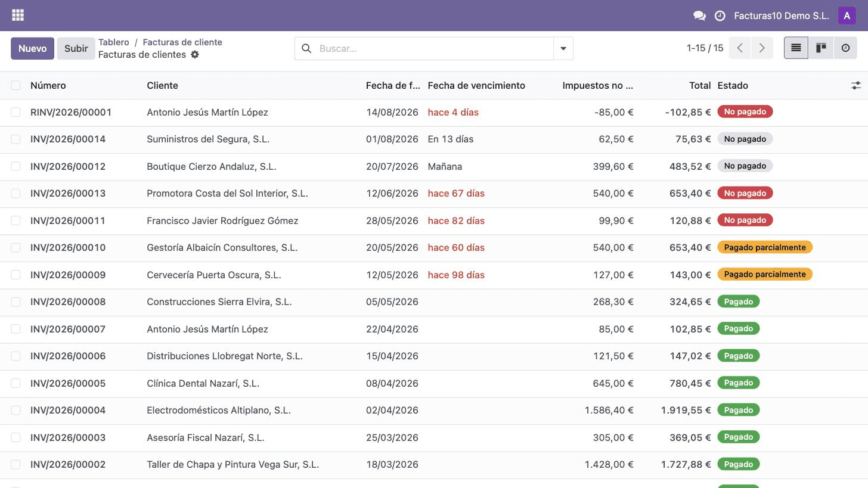
Task: Sort by the Estado column header
Action: pos(733,86)
